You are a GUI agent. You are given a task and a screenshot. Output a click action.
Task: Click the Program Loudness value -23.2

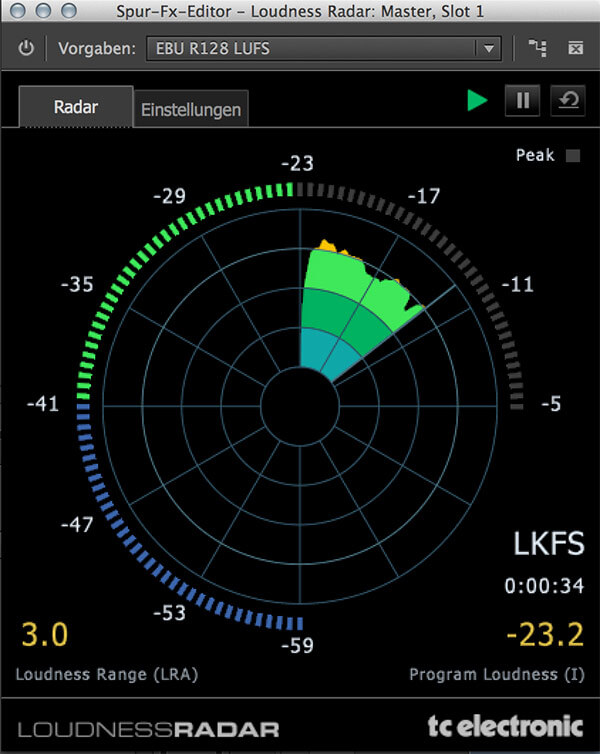545,634
